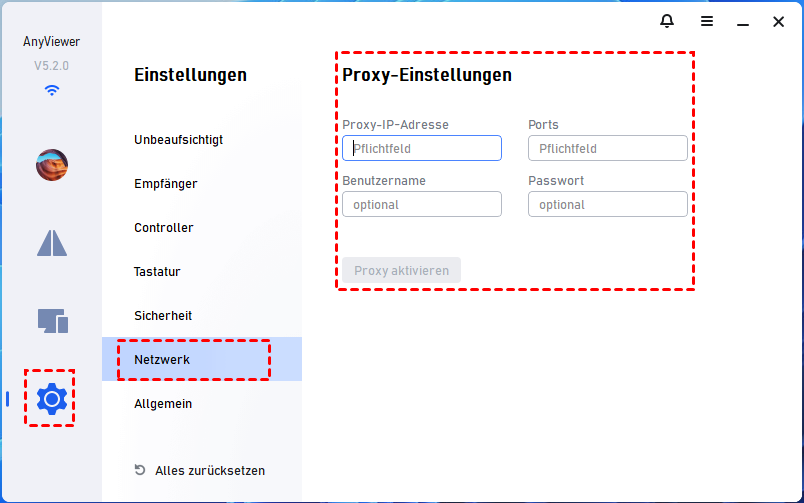Open the Unbeaufsichtigt settings section
804x503 pixels.
click(178, 140)
